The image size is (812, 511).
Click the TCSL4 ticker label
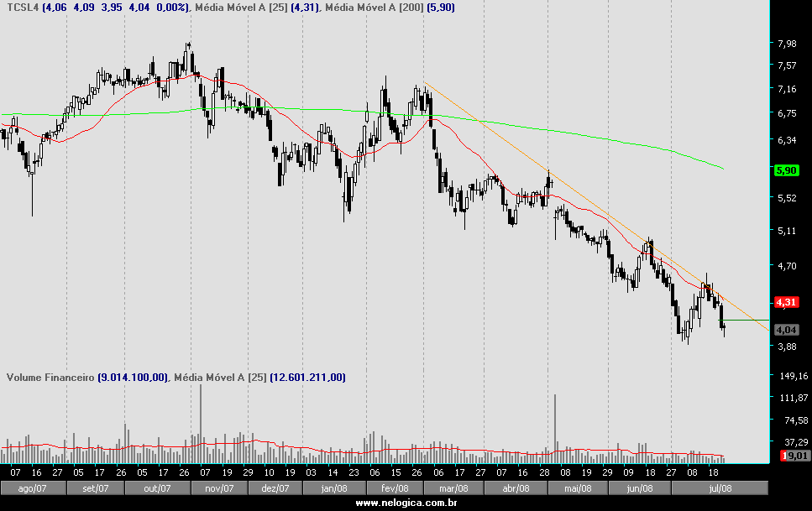pos(23,8)
